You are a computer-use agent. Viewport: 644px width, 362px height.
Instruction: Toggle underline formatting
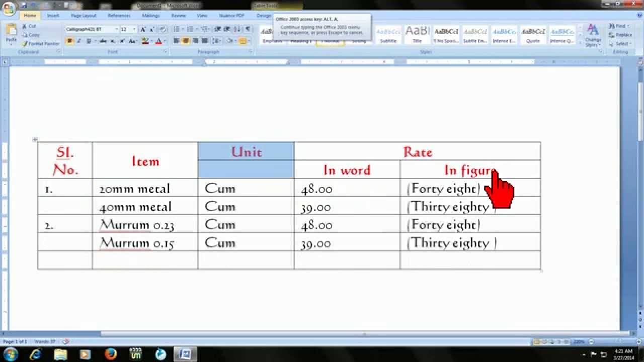coord(89,41)
